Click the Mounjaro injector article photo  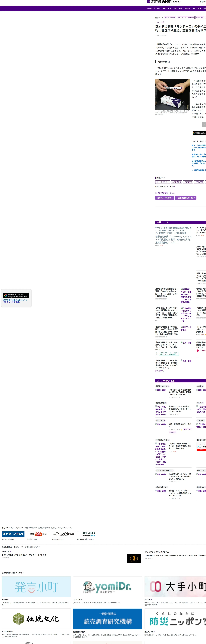(173, 94)
